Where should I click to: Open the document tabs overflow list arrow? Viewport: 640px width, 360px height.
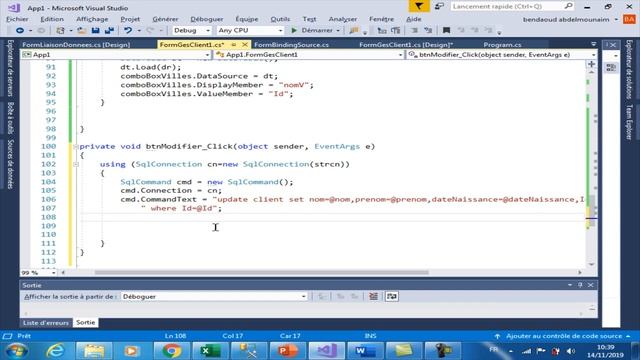pos(593,44)
